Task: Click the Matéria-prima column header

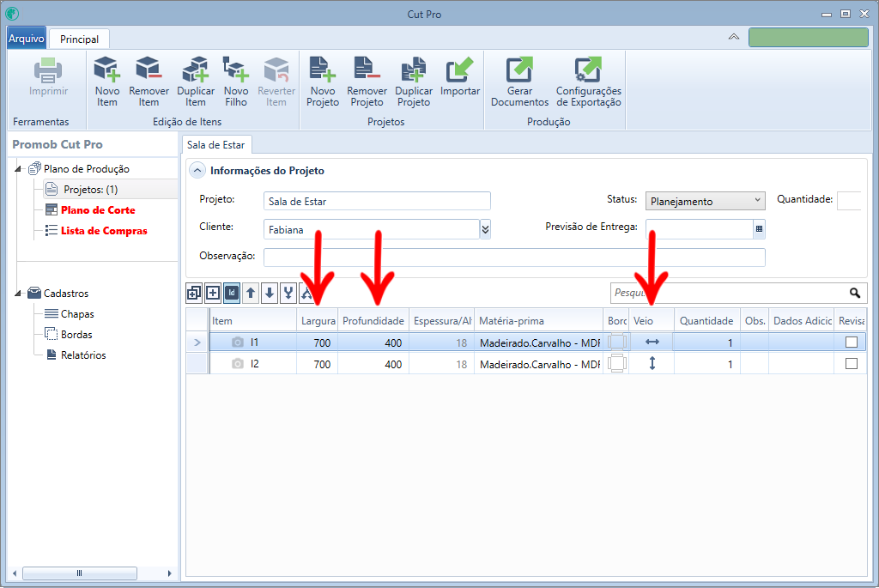Action: coord(539,321)
